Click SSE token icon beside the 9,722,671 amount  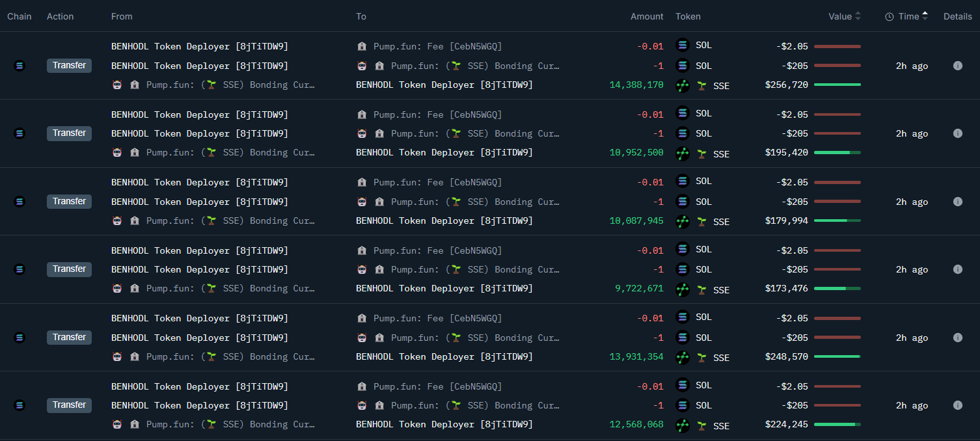(683, 289)
